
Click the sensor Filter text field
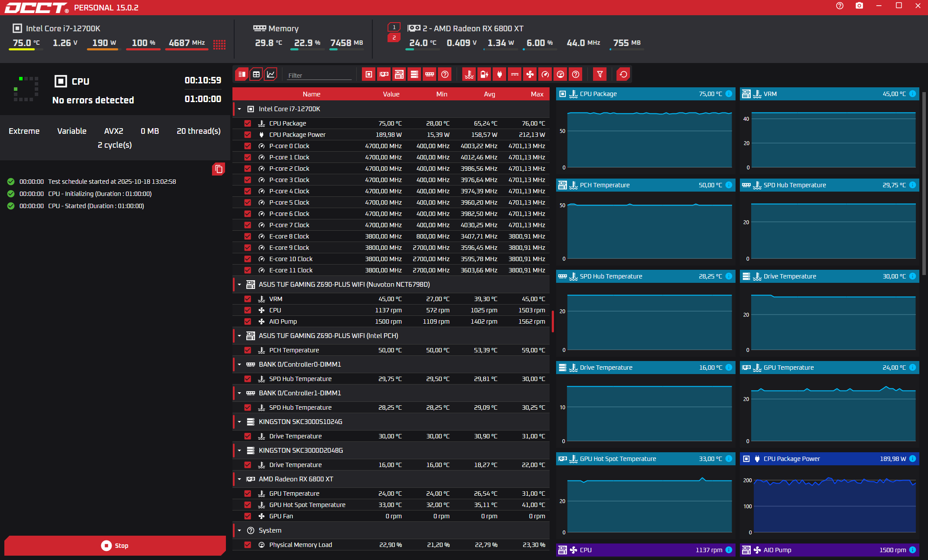pos(319,75)
